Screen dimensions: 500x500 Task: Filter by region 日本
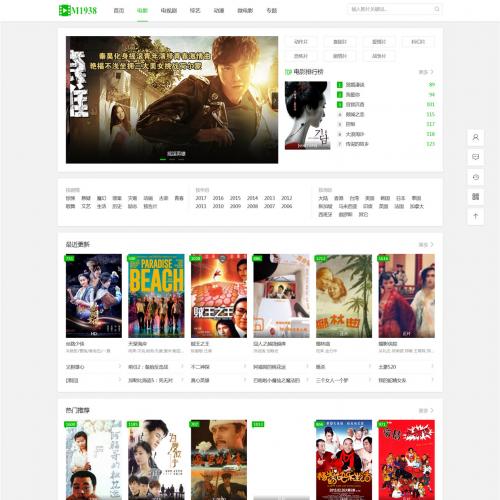click(401, 198)
